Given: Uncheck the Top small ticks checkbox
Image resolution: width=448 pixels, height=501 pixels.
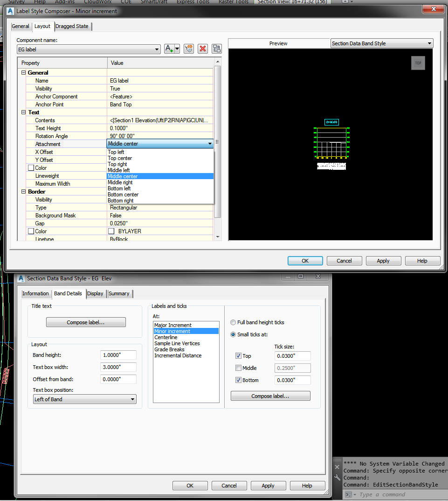Looking at the screenshot, I should tap(239, 356).
